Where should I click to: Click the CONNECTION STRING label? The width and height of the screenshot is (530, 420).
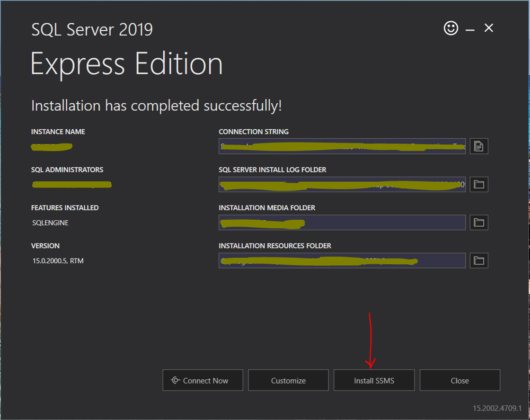tap(254, 132)
